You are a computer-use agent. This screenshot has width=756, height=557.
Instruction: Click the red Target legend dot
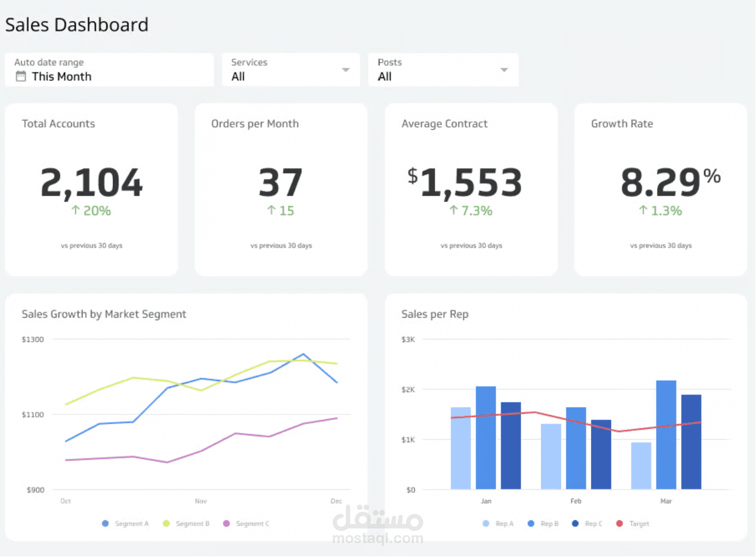coord(620,523)
